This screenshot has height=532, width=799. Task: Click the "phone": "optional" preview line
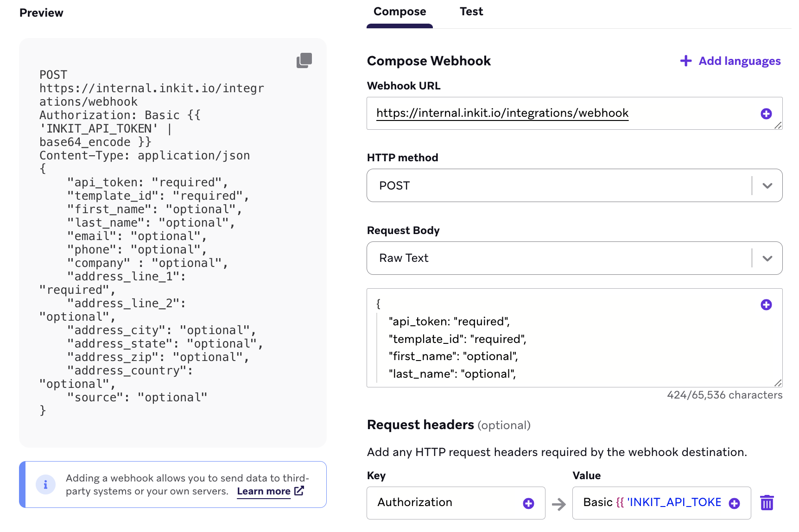pyautogui.click(x=137, y=250)
